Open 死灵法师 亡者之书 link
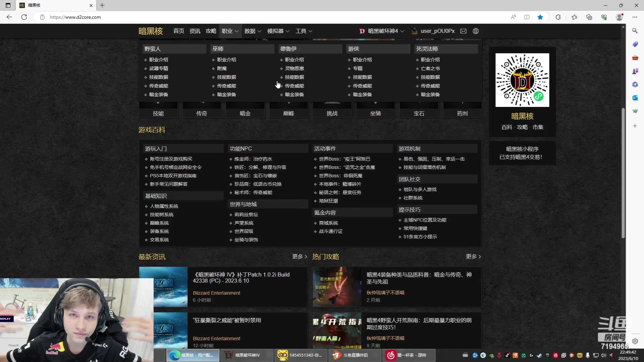Viewport: 644px width, 362px height. (430, 68)
